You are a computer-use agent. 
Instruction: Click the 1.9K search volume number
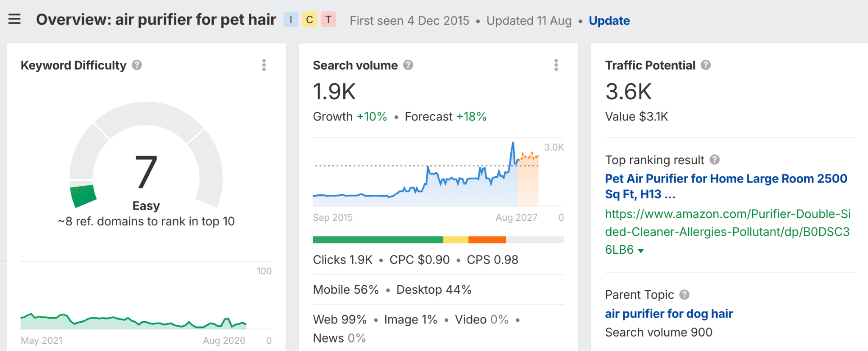(x=334, y=92)
